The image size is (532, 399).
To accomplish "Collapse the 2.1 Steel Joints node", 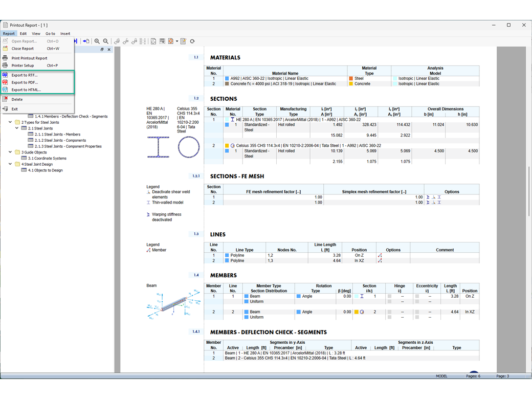I will coord(17,128).
